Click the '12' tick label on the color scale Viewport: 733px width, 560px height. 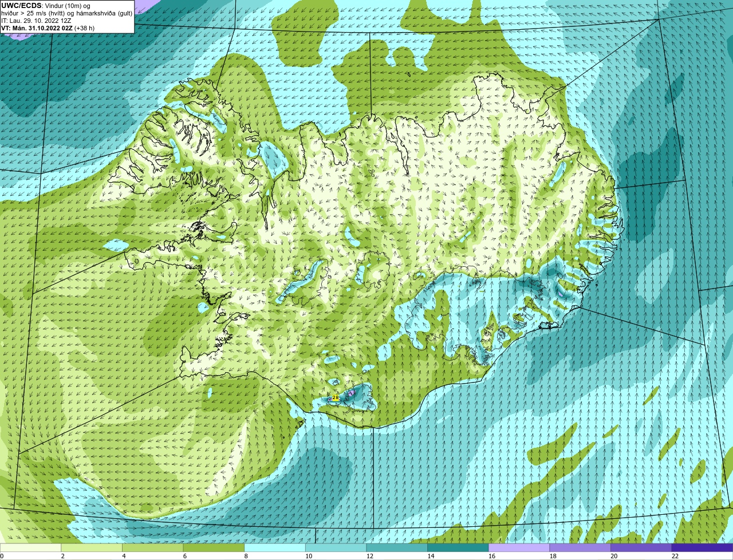point(369,556)
